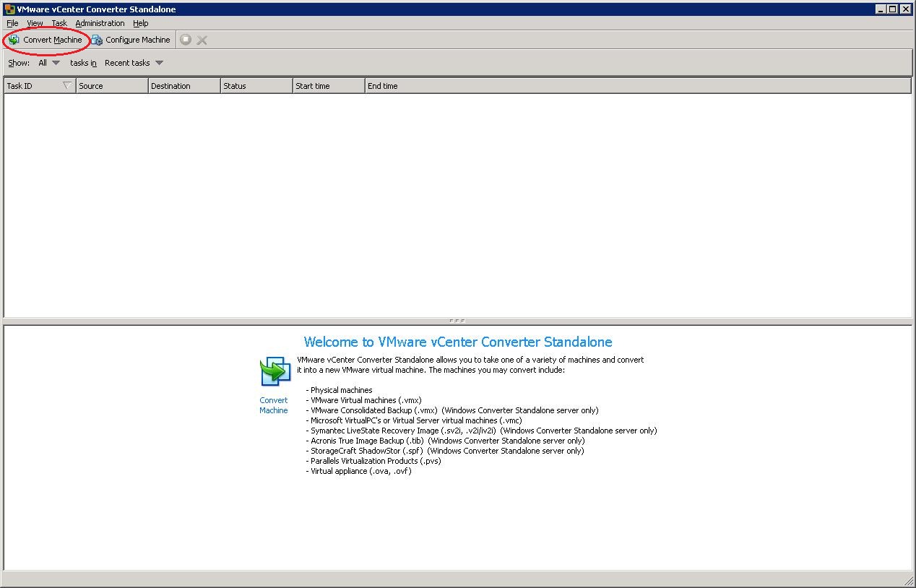Expand the Recent tasks dropdown
Viewport: 916px width, 588px height.
point(134,63)
